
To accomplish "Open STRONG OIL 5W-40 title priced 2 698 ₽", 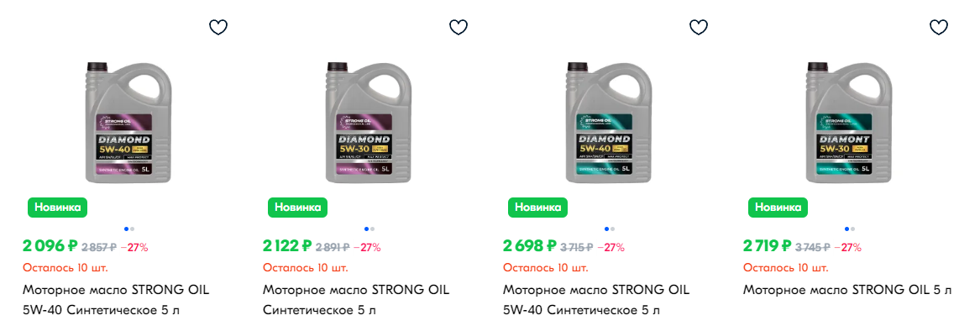I will (595, 300).
